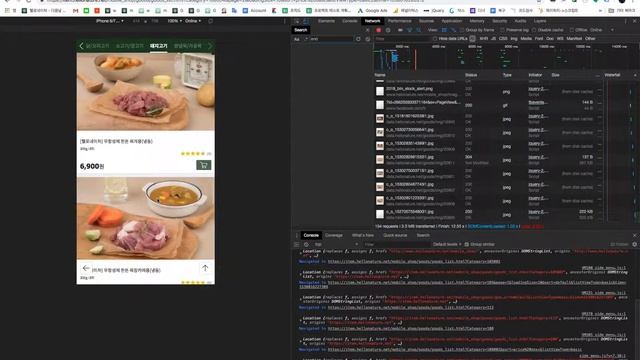This screenshot has height=360, width=640.
Task: Open console settings gear icon
Action: [x=634, y=244]
